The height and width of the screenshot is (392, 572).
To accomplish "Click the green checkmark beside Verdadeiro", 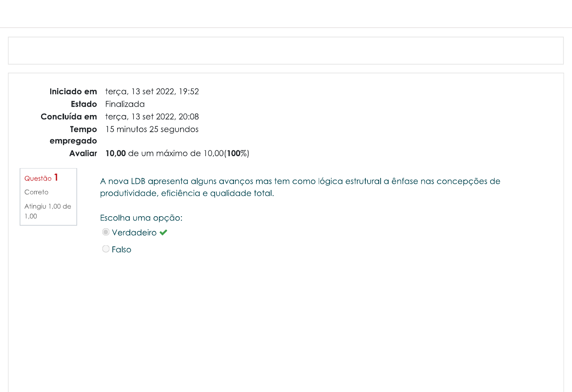I will click(163, 233).
